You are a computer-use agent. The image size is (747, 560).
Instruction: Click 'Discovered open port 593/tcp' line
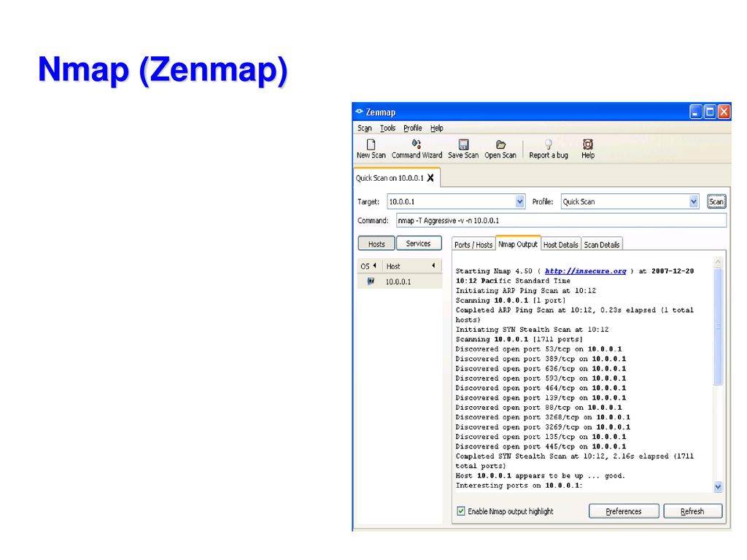click(541, 378)
